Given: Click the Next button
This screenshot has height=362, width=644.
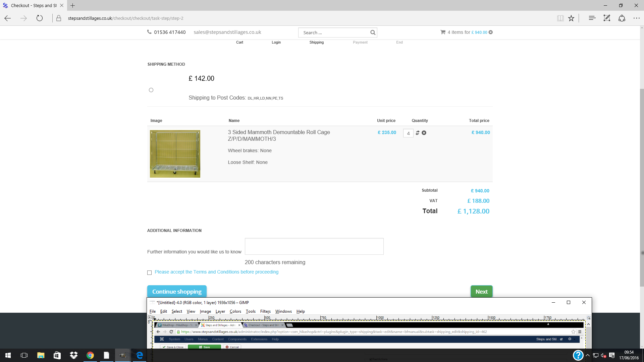Looking at the screenshot, I should [481, 292].
